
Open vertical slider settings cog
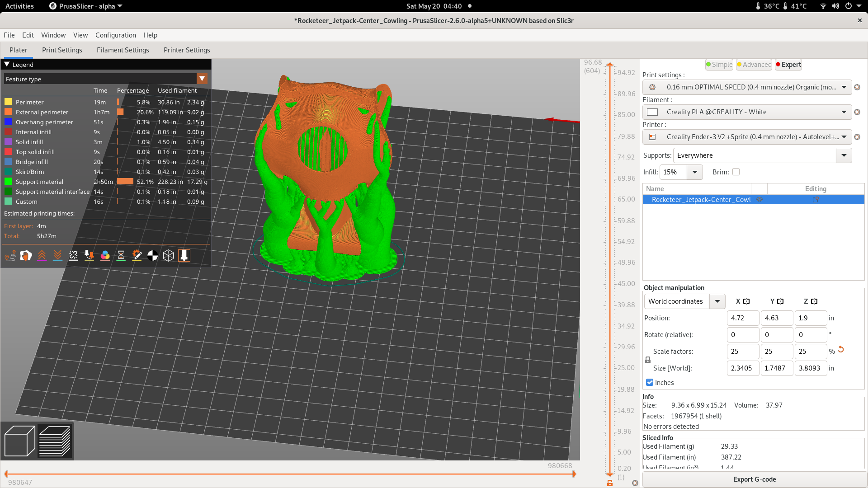[x=635, y=483]
